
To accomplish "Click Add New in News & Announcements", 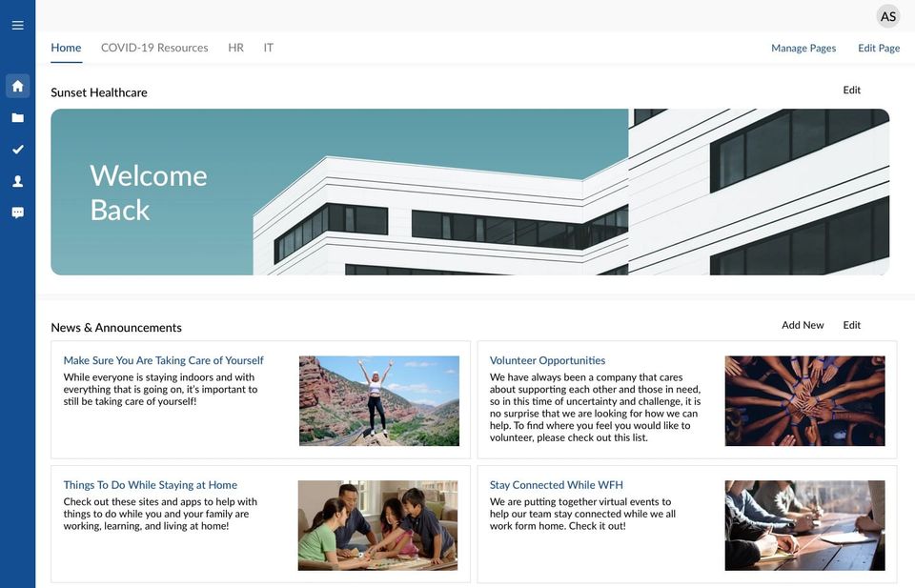I will click(803, 325).
